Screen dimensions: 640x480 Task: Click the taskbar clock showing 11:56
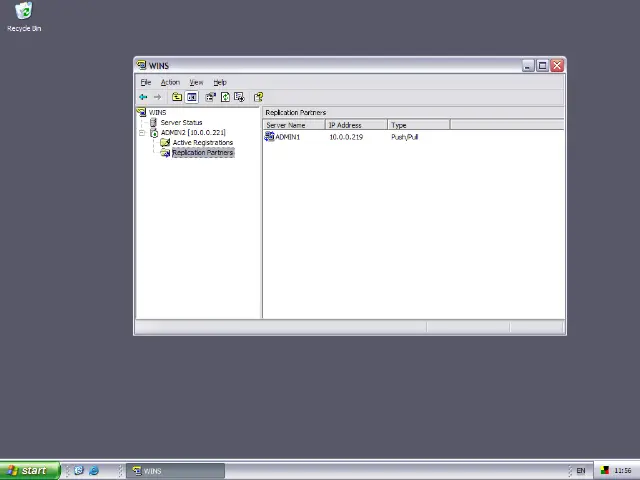[623, 471]
